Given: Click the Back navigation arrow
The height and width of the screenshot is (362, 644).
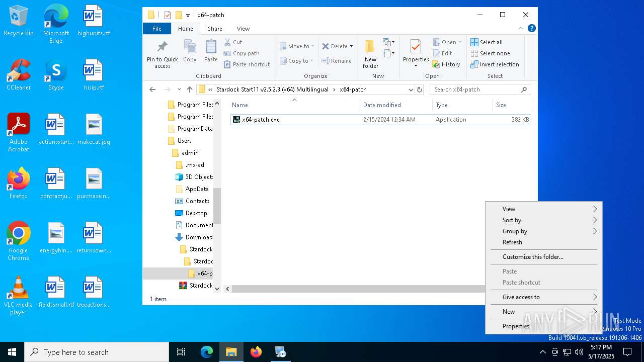Looking at the screenshot, I should [152, 89].
